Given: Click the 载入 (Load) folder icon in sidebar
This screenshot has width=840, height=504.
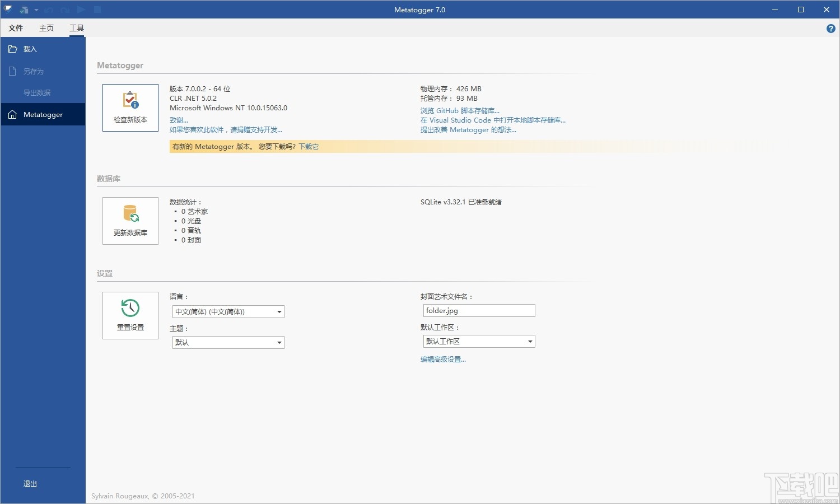Looking at the screenshot, I should point(12,49).
